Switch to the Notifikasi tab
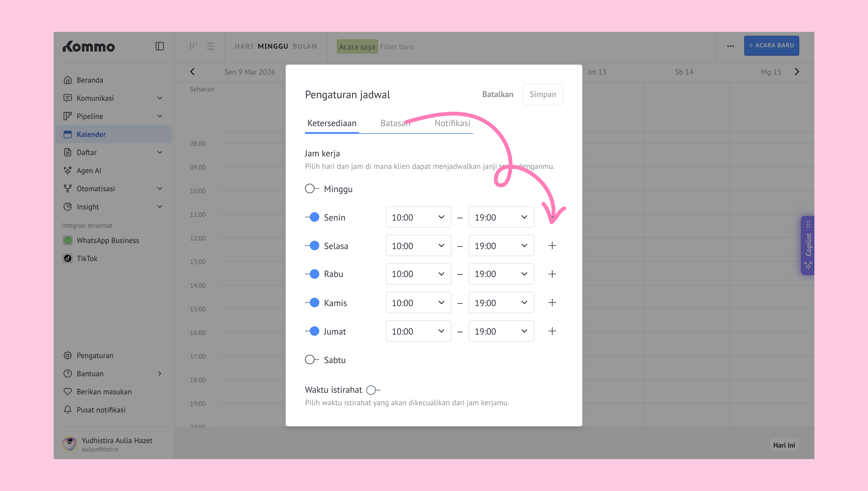Screen dimensions: 868x491 pyautogui.click(x=452, y=123)
